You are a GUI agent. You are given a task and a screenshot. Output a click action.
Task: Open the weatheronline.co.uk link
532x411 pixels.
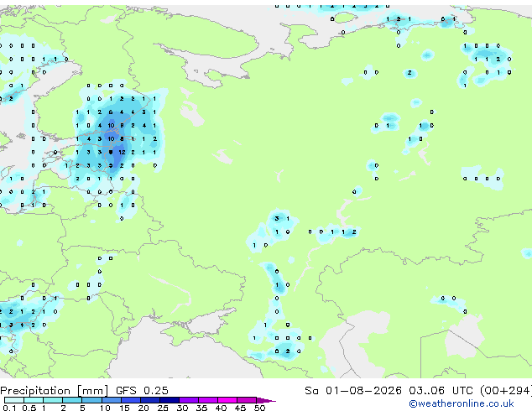pos(462,403)
